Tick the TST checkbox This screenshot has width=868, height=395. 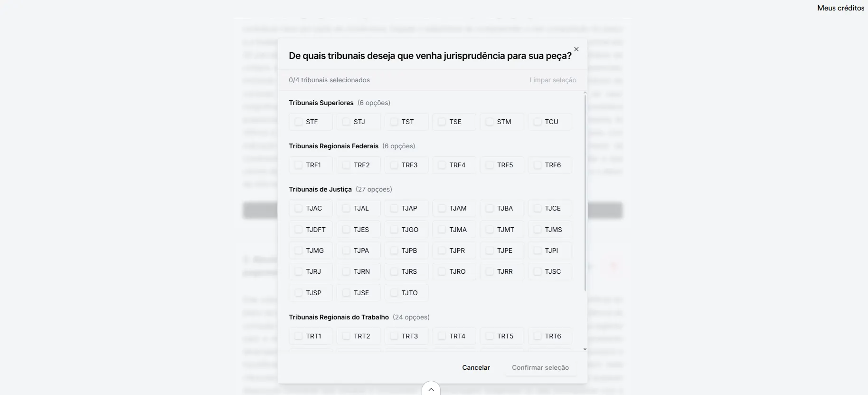pos(394,122)
